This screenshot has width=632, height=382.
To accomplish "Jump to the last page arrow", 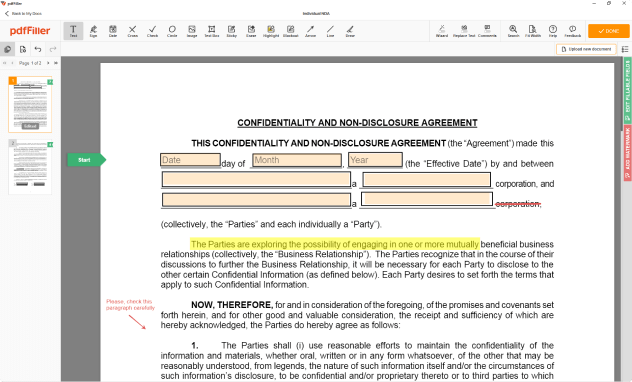I will pos(56,63).
